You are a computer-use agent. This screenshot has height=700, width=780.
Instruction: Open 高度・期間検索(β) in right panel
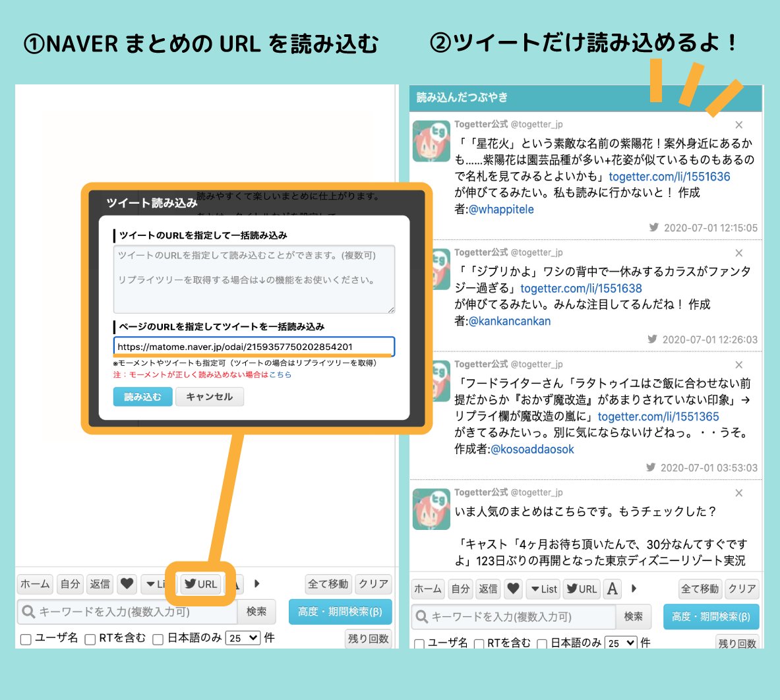[x=711, y=617]
